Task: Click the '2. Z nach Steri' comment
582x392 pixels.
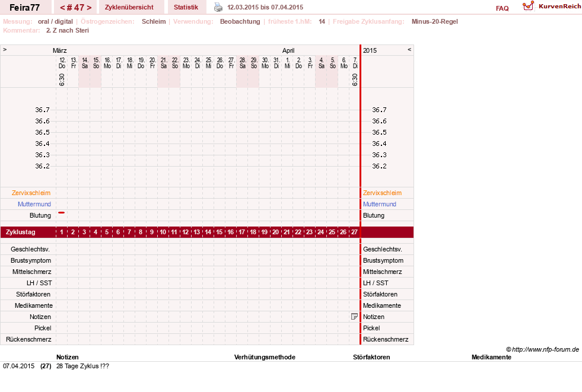Action: (68, 30)
